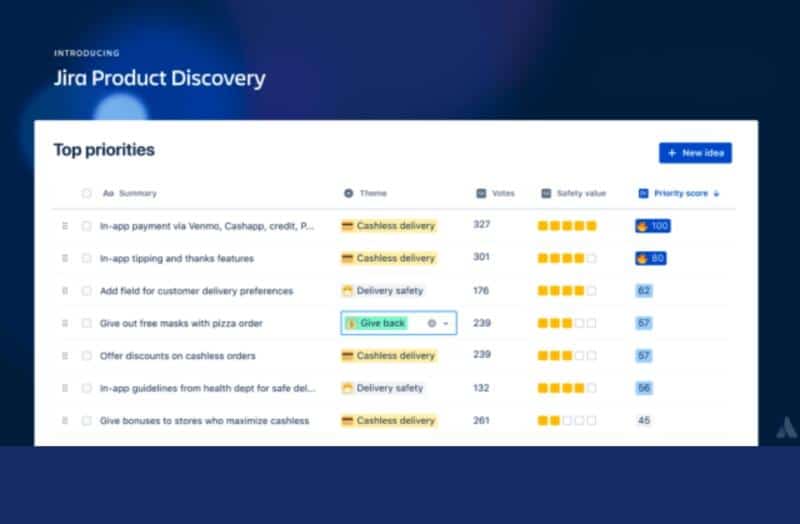Click votes value 327
The height and width of the screenshot is (524, 800).
(x=482, y=224)
